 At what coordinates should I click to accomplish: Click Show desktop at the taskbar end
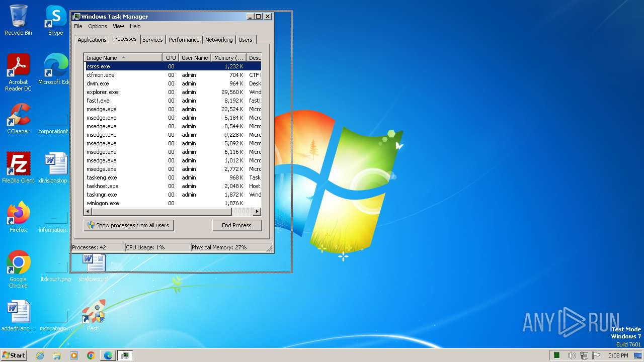[x=638, y=355]
